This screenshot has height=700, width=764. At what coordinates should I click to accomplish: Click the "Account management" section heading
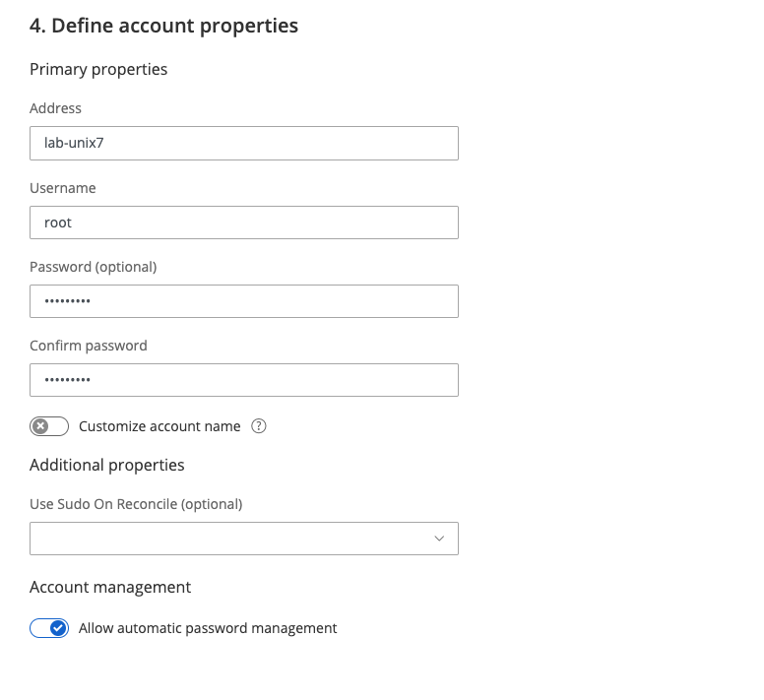pos(110,587)
